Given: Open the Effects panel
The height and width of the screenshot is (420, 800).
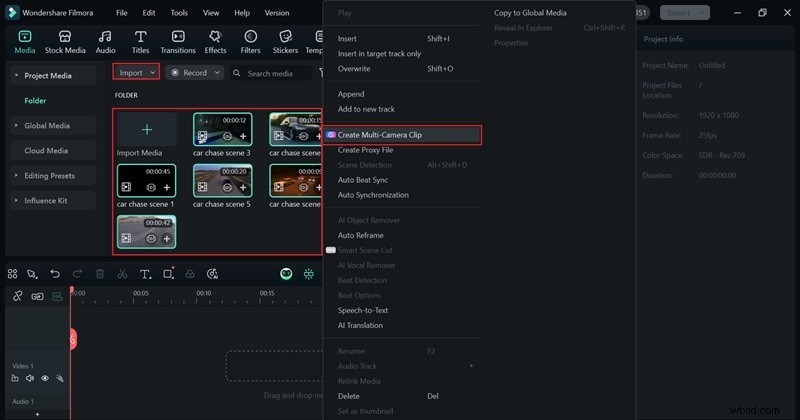Looking at the screenshot, I should pos(215,41).
